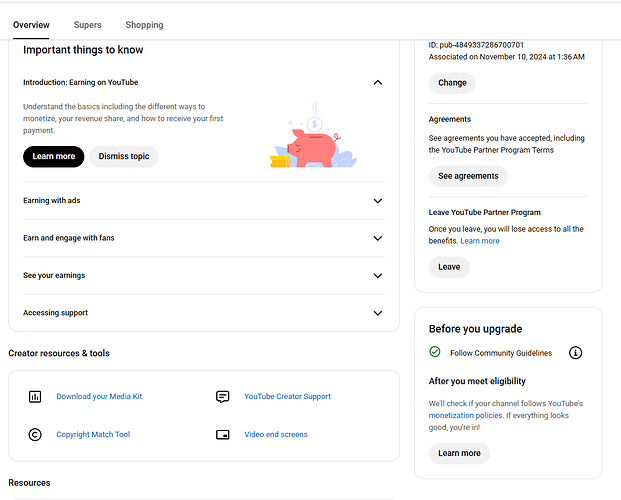Switch to the Supers tab
The width and height of the screenshot is (621, 500).
click(x=88, y=25)
